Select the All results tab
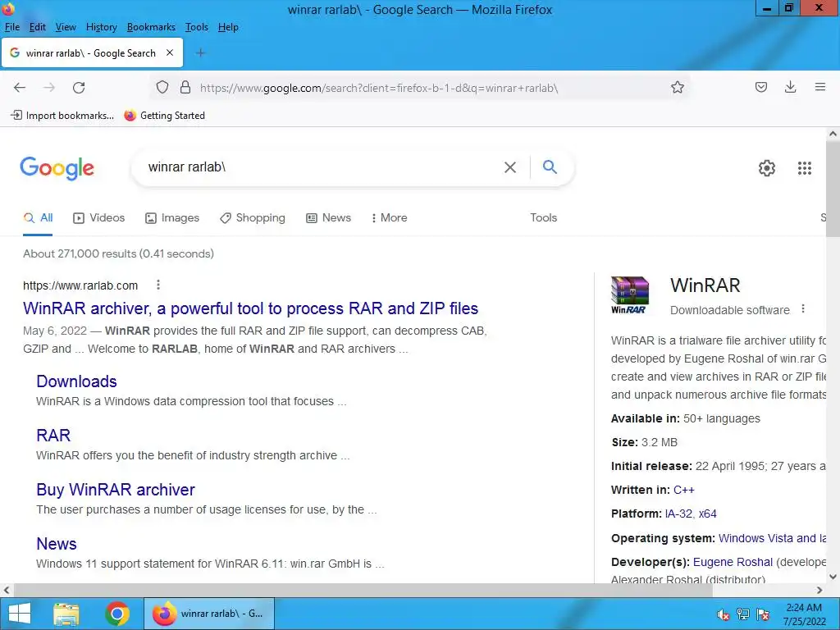 tap(38, 218)
